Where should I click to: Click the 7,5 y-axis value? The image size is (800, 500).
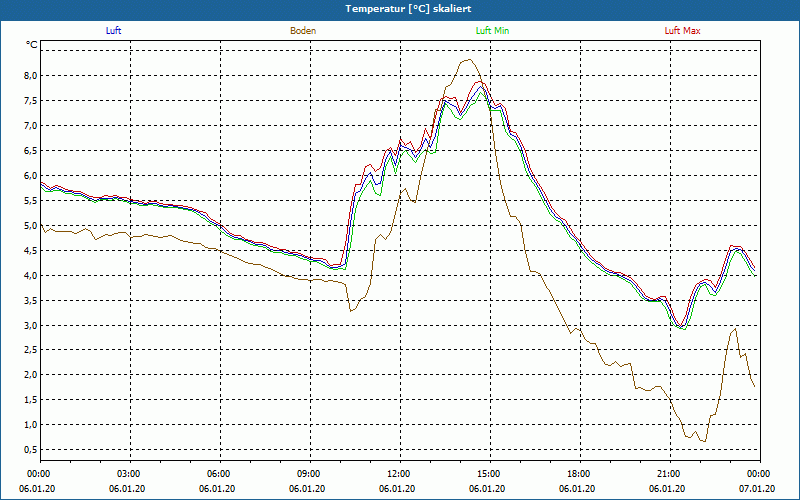coord(31,101)
